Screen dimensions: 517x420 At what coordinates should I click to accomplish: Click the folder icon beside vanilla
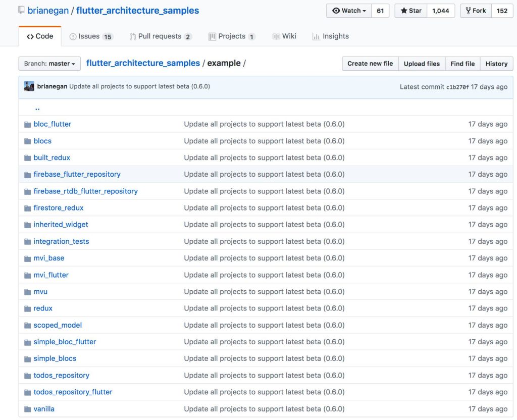coord(28,409)
